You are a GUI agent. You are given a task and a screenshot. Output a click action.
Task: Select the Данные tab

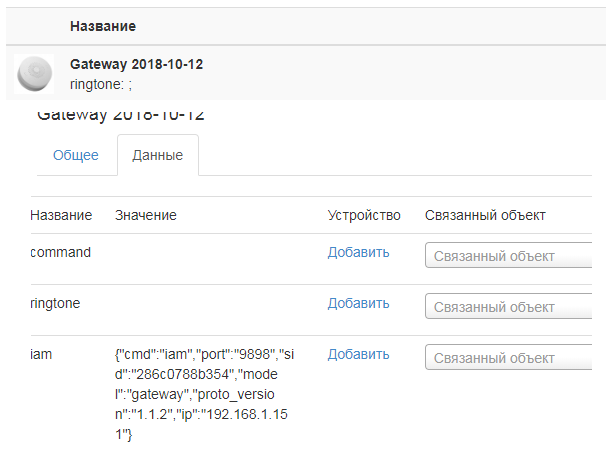click(x=157, y=156)
